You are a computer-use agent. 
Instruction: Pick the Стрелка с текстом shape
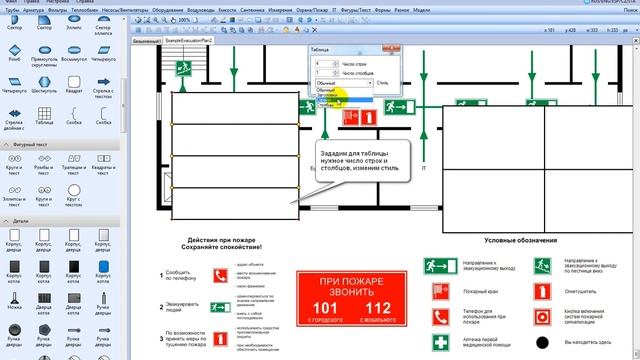[x=103, y=87]
